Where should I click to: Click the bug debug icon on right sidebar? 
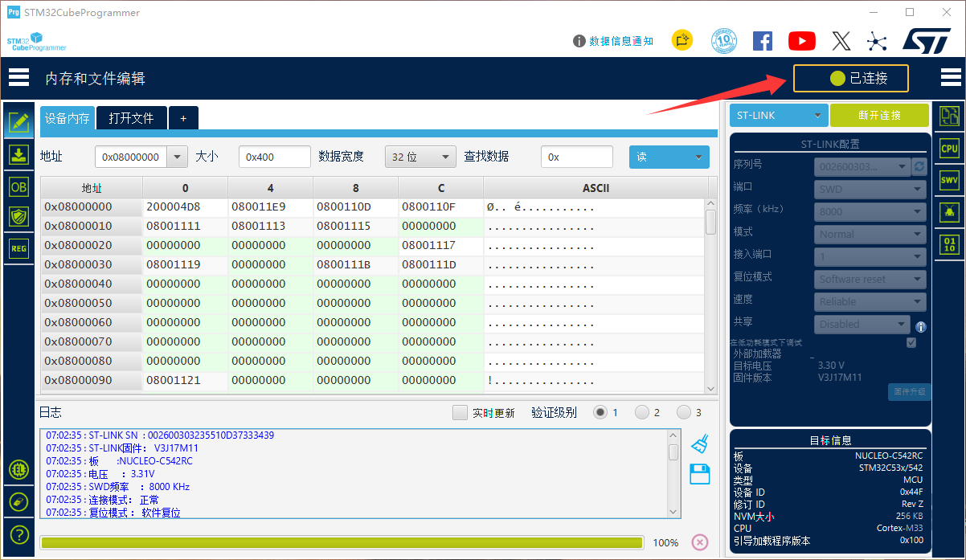[x=949, y=212]
